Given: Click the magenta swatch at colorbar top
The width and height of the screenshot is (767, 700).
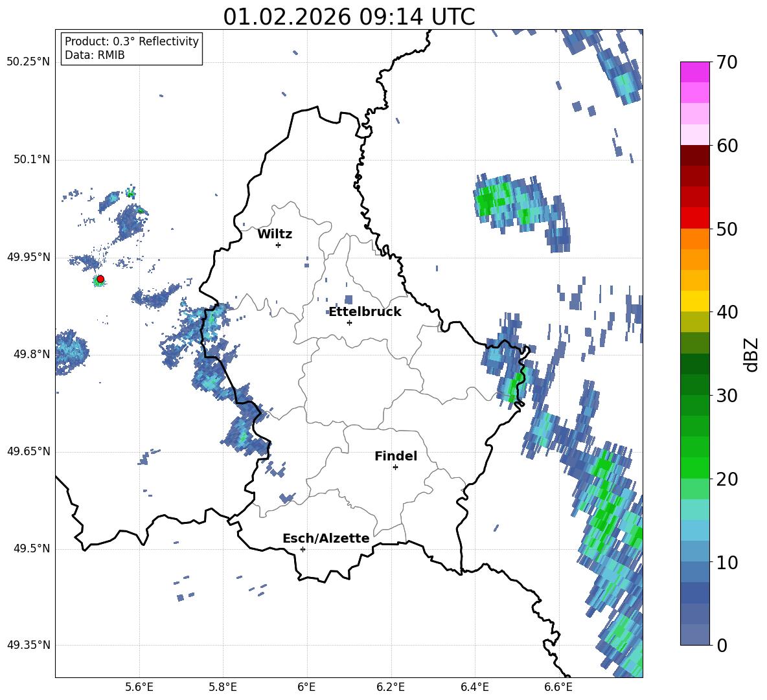Looking at the screenshot, I should 694,72.
